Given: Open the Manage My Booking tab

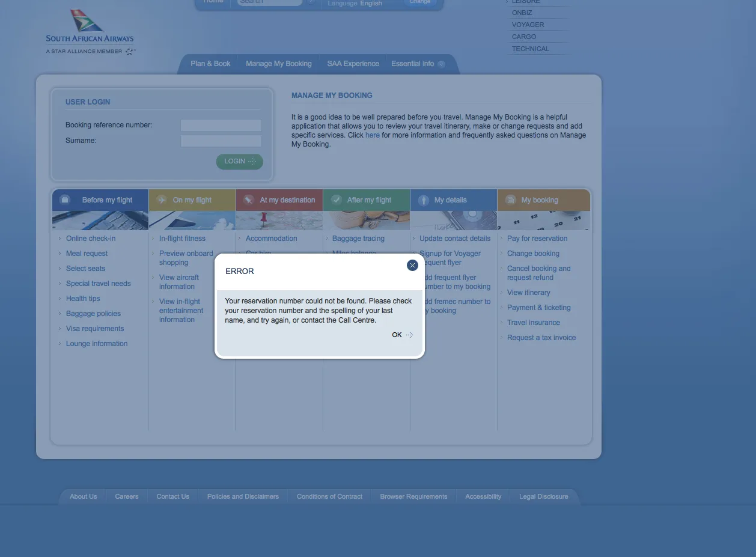Looking at the screenshot, I should (x=279, y=64).
